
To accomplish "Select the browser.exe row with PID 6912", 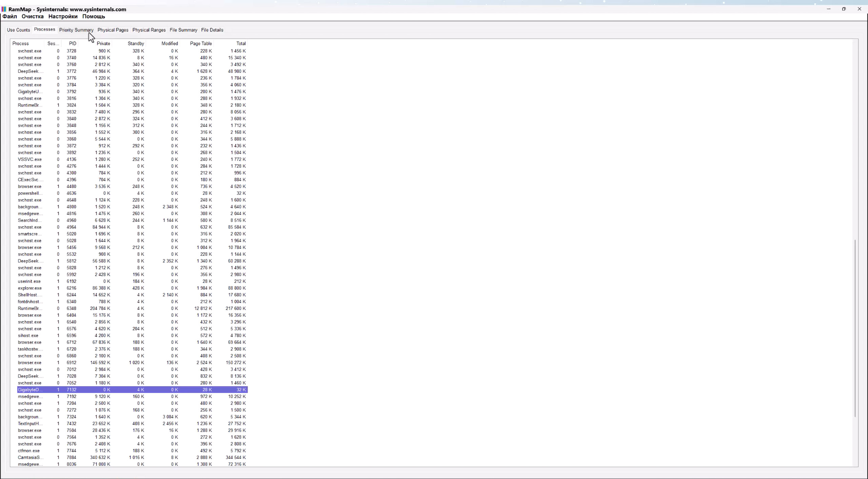I will (132, 362).
